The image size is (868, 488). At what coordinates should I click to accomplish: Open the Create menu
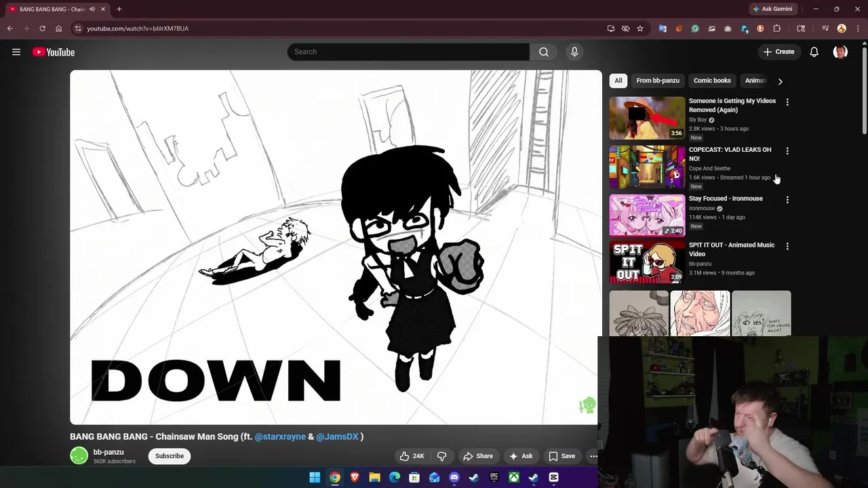(x=778, y=52)
